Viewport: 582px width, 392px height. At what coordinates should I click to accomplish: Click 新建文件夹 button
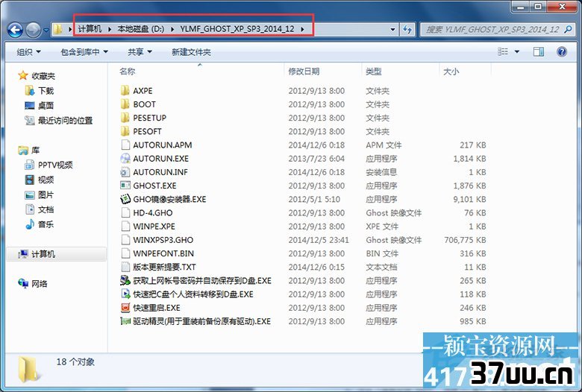[191, 52]
